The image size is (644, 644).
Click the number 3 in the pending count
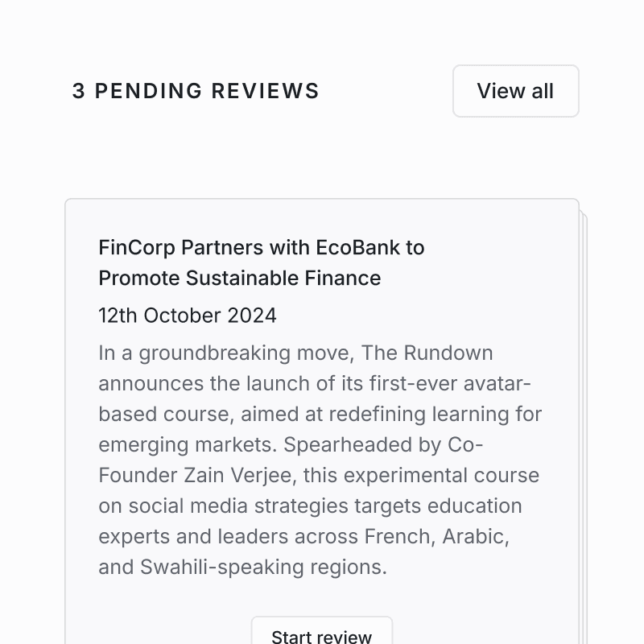78,91
